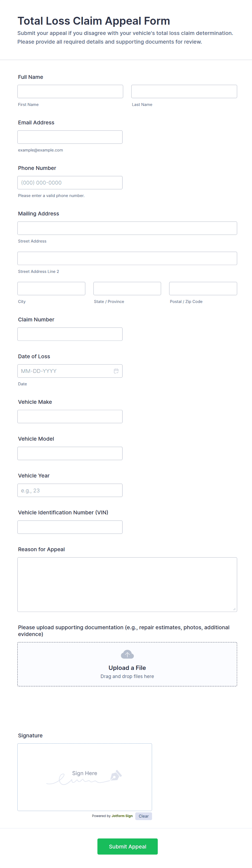Open the Date of Loss calendar picker
The width and height of the screenshot is (252, 868).
116,371
